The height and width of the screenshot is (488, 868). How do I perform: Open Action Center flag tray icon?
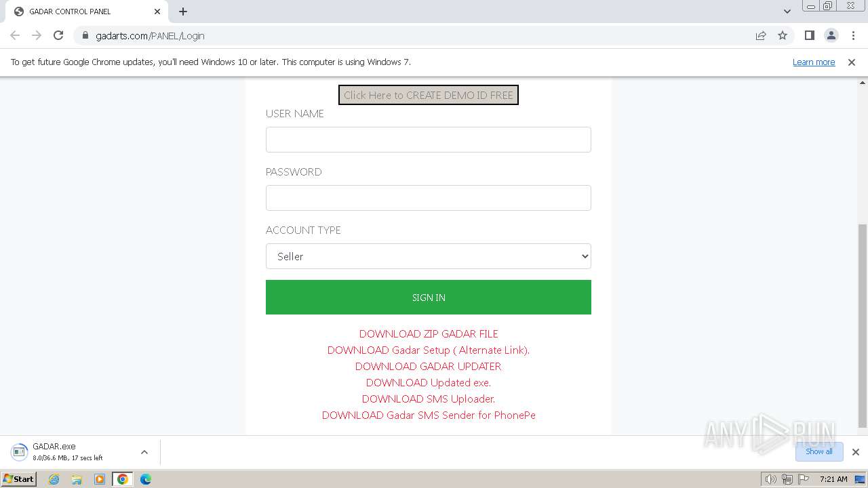pyautogui.click(x=804, y=479)
